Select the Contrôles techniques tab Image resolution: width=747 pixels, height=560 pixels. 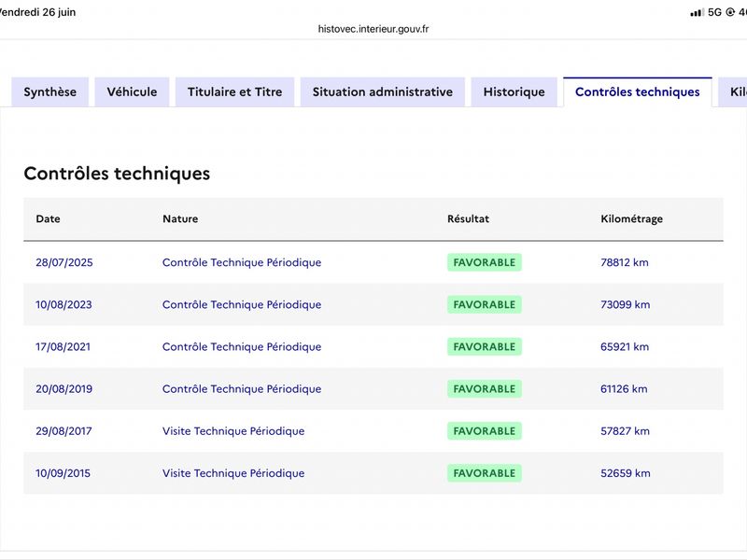tap(638, 91)
